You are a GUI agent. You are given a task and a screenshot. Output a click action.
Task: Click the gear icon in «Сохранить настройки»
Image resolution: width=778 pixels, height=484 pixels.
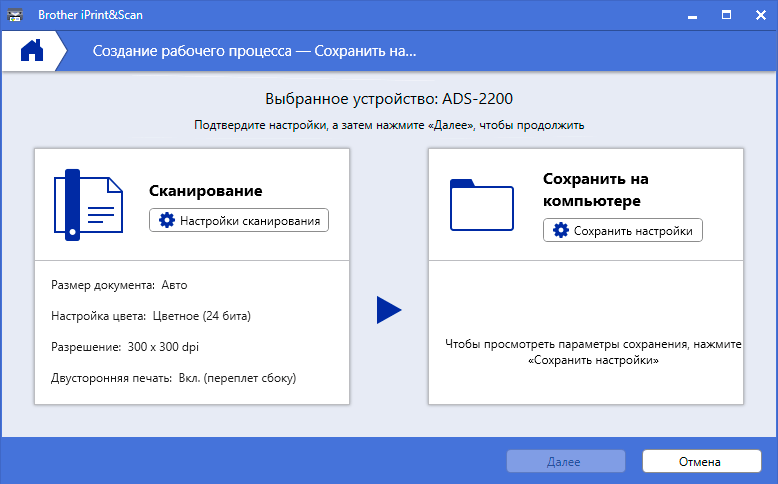[x=561, y=231]
